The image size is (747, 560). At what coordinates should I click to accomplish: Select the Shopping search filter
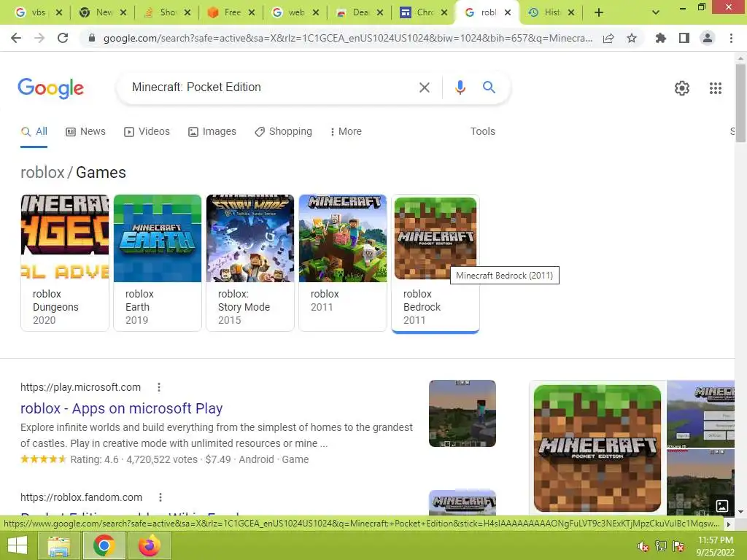click(284, 132)
